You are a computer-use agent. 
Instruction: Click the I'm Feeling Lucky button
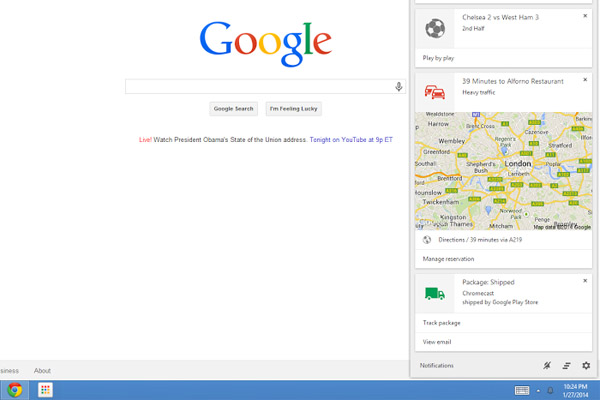point(293,109)
